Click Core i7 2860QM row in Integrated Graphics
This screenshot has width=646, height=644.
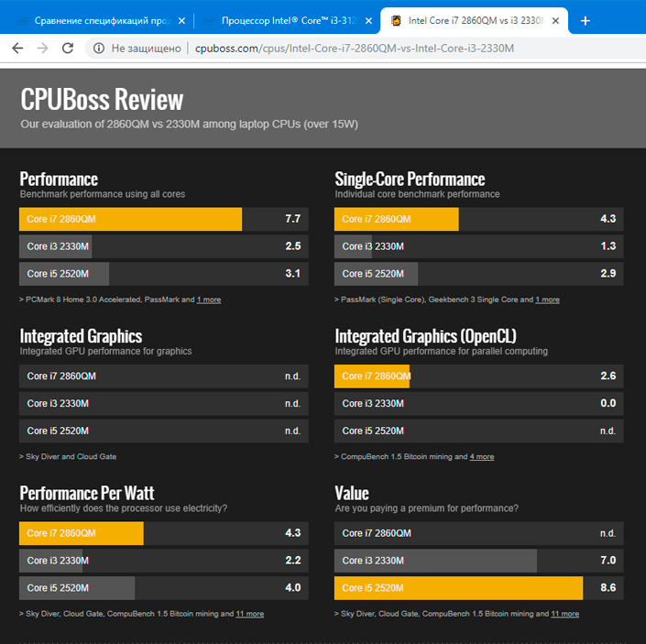163,376
